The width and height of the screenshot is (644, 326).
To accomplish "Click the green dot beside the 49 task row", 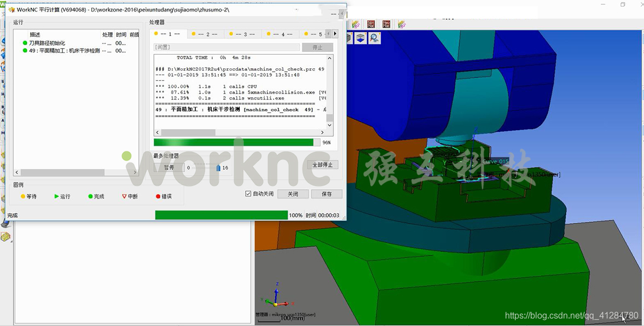I will 25,50.
